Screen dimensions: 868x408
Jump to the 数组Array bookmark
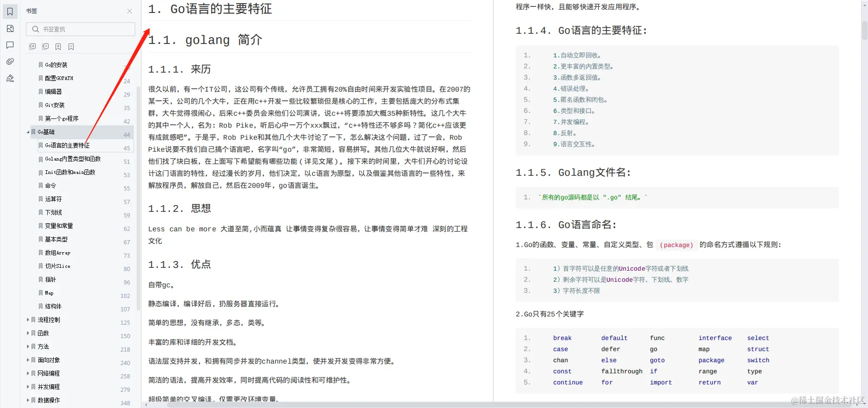point(57,253)
